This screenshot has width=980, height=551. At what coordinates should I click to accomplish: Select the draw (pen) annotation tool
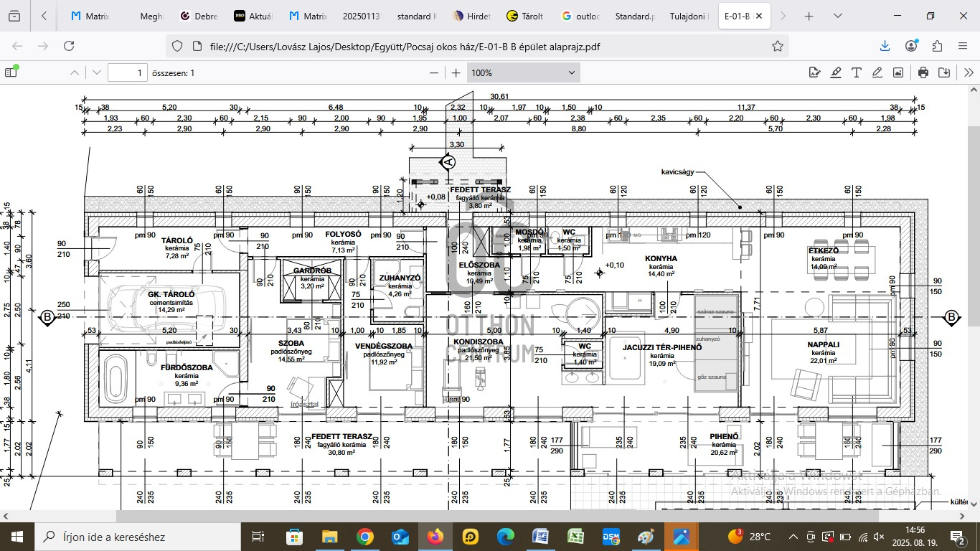click(x=877, y=72)
